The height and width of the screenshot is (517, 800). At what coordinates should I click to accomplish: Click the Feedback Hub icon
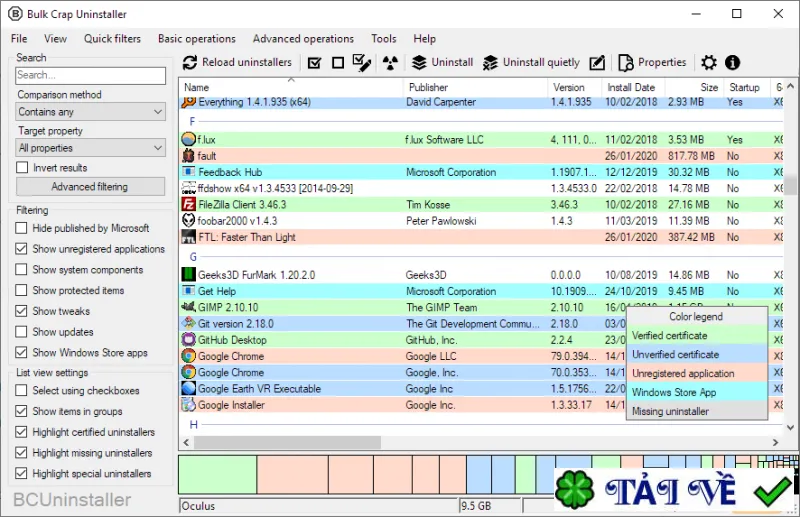point(189,172)
